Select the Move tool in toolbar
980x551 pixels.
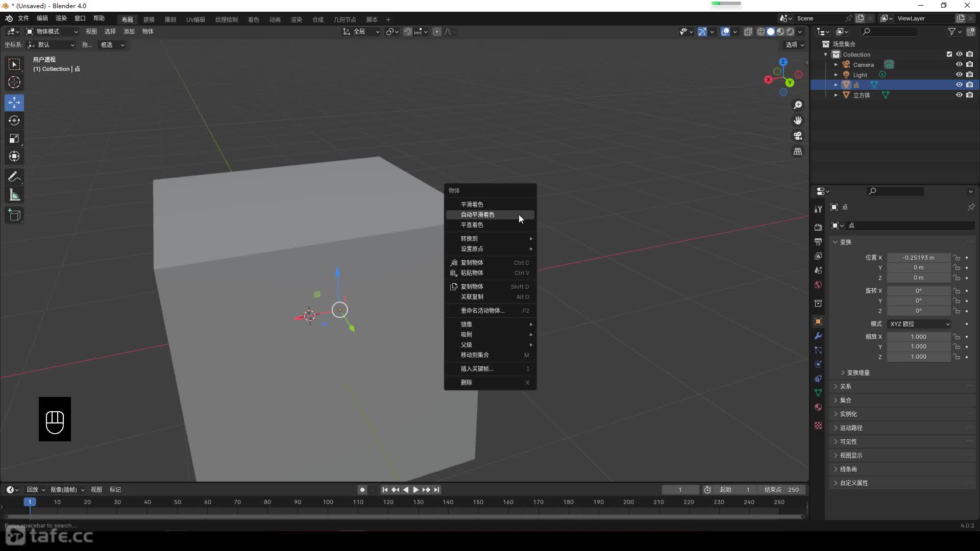[x=15, y=102]
